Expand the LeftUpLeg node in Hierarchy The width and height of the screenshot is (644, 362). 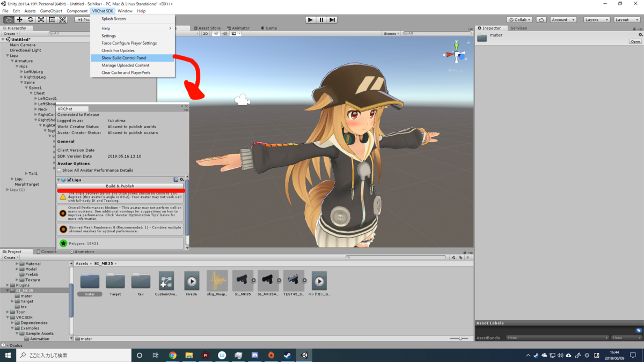pyautogui.click(x=22, y=72)
